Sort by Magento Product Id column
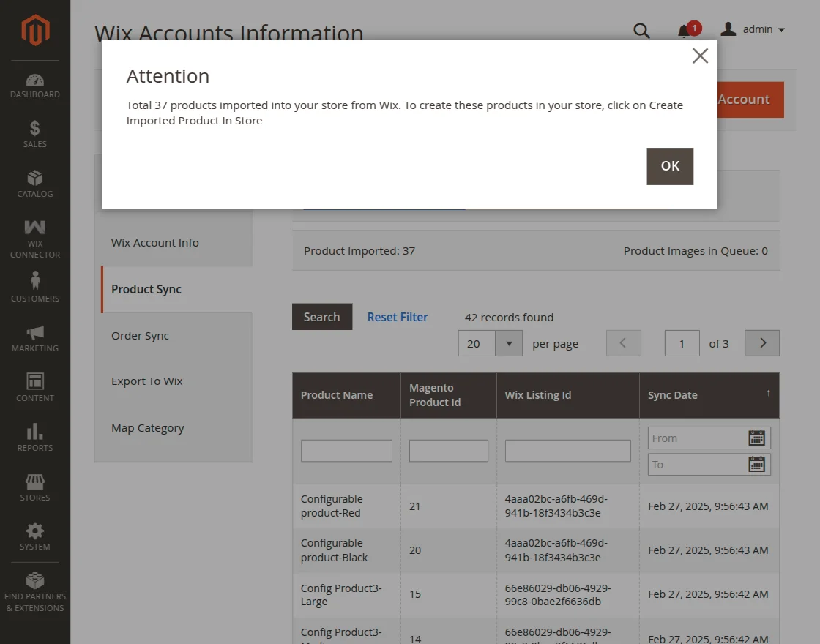 click(449, 395)
